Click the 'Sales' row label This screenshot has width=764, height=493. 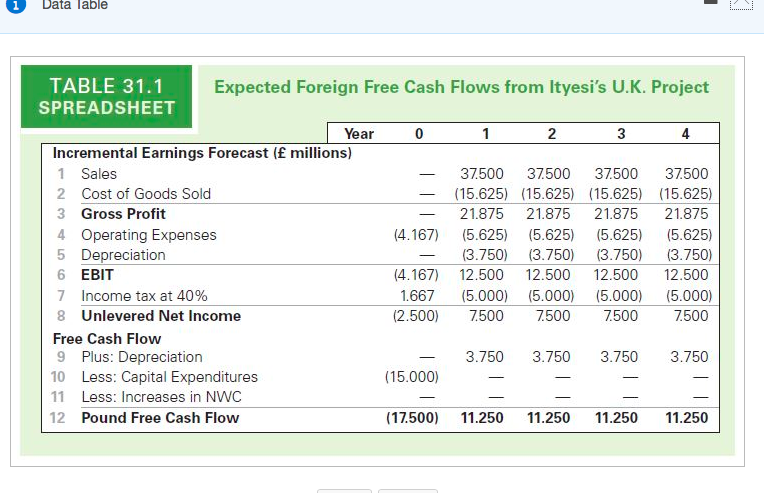tap(99, 174)
